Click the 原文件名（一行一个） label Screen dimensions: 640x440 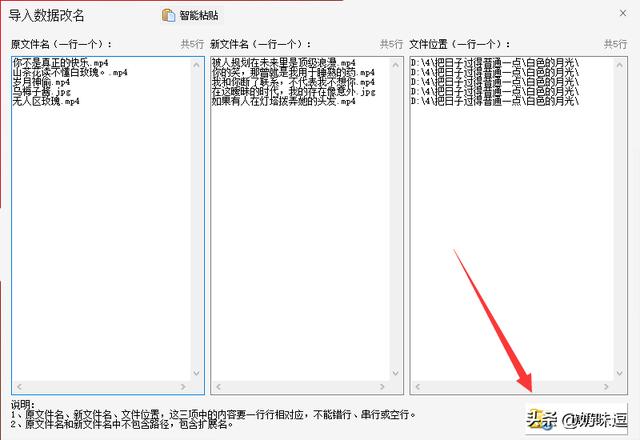[61, 44]
